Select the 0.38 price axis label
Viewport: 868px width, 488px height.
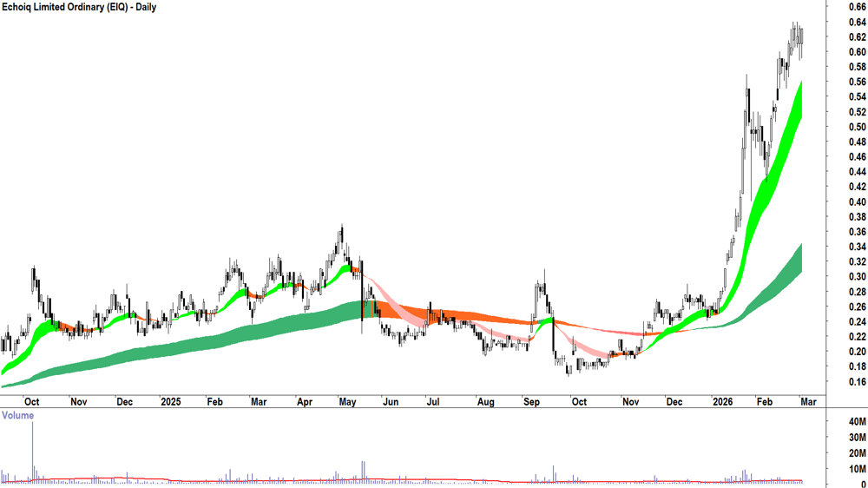click(x=858, y=216)
